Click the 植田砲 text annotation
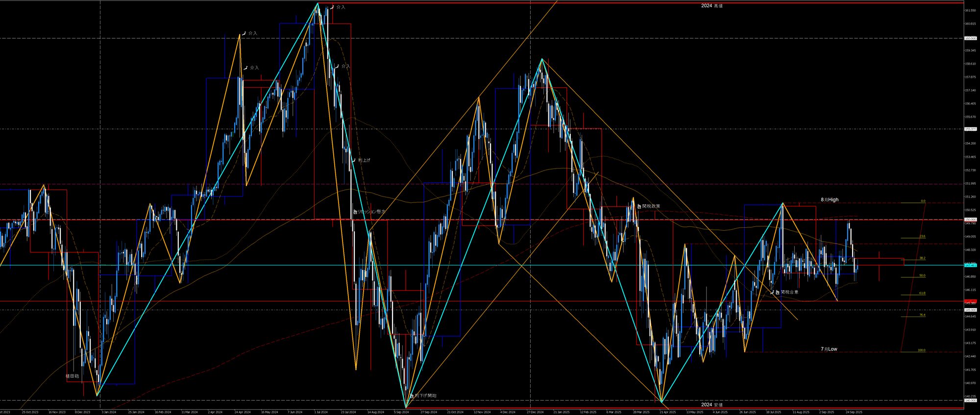Viewport: 980px width, 415px height. tap(72, 376)
